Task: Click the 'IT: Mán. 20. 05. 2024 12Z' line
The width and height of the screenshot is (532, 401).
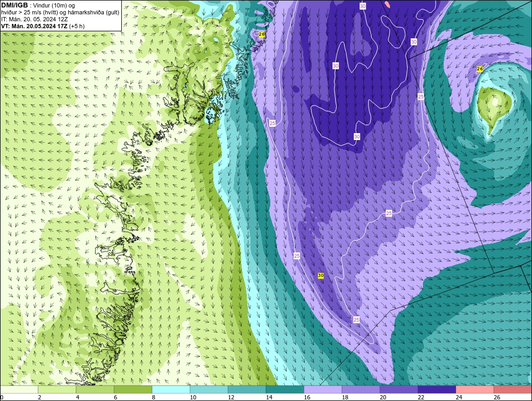Action: pyautogui.click(x=35, y=19)
